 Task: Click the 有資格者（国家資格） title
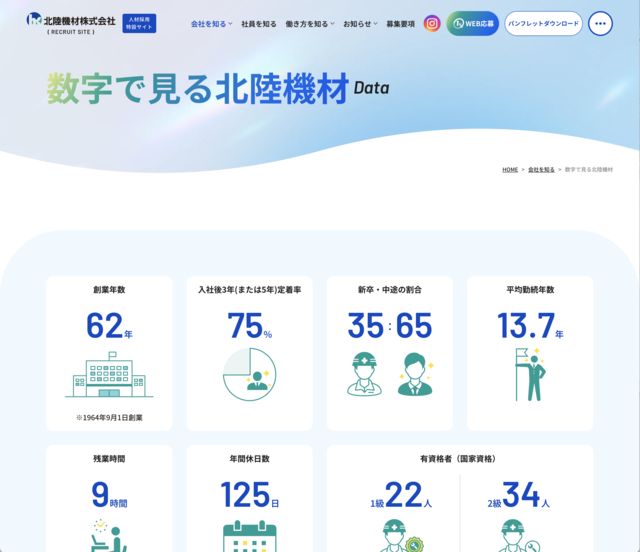[460, 459]
